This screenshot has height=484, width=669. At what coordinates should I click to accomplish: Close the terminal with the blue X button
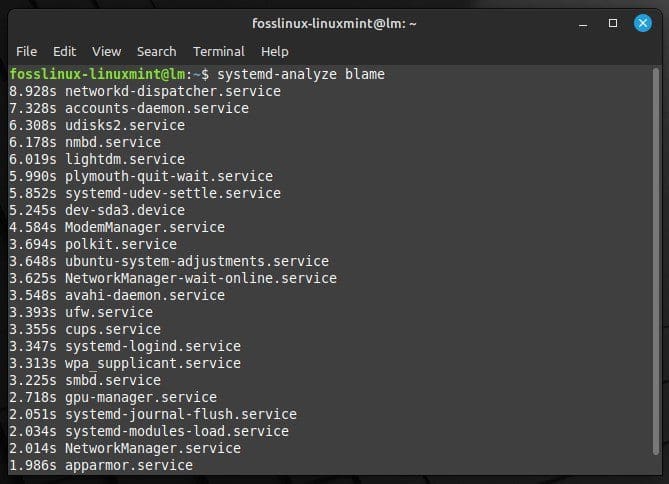tap(643, 23)
